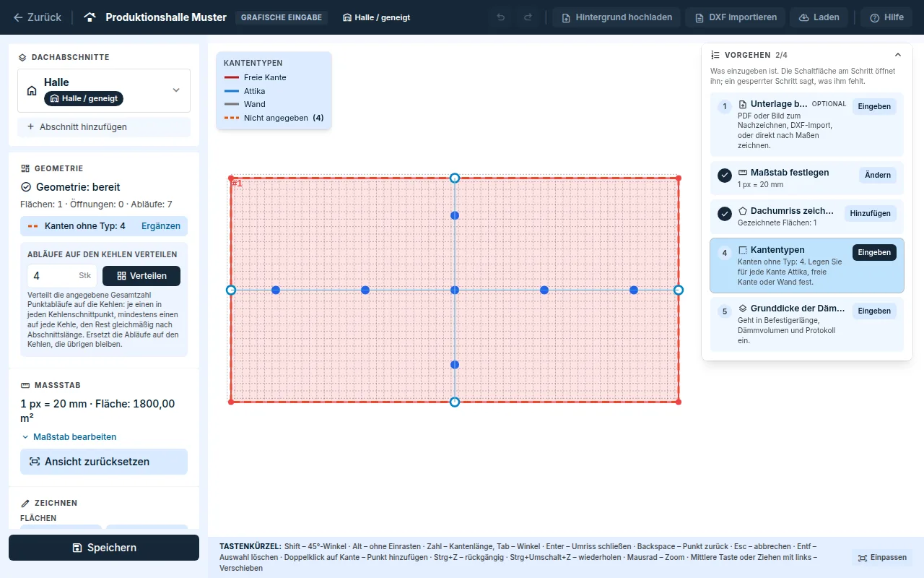924x578 pixels.
Task: Click the Geometrie section grid icon
Action: pyautogui.click(x=25, y=168)
